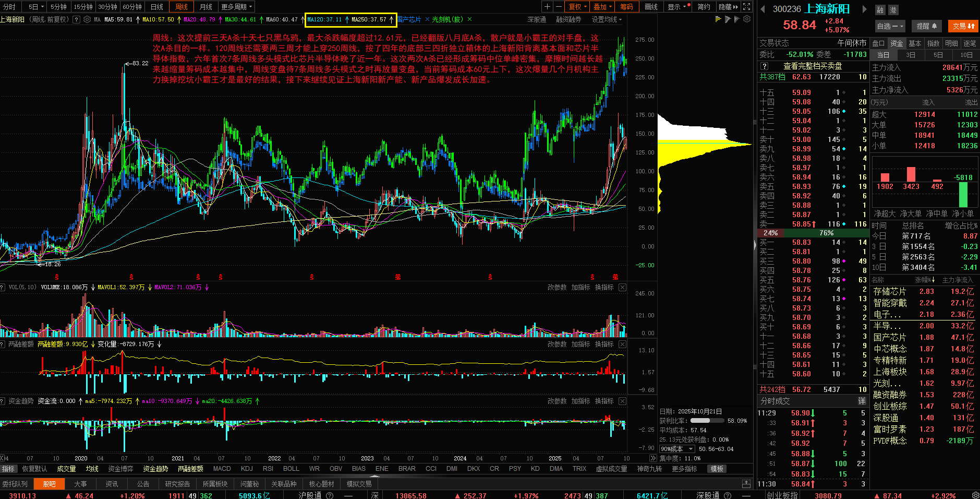Image resolution: width=980 pixels, height=499 pixels.
Task: Set a price alert with 提醒 bell
Action: tap(926, 26)
